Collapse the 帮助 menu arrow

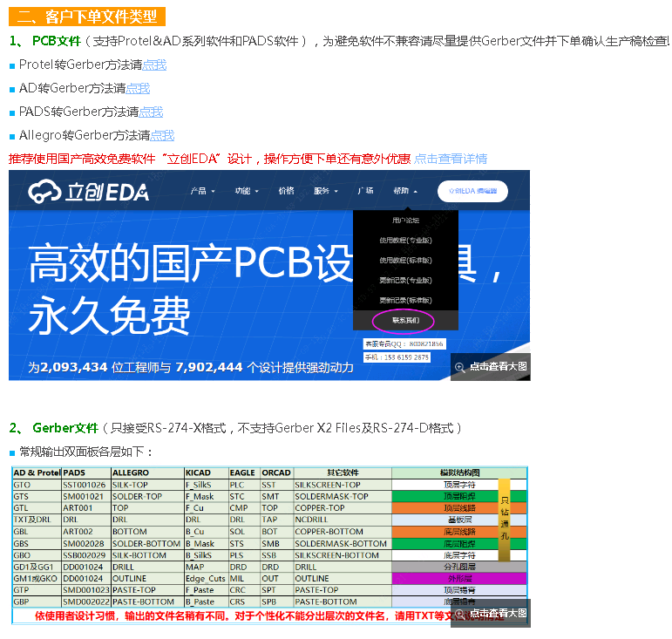pos(416,192)
